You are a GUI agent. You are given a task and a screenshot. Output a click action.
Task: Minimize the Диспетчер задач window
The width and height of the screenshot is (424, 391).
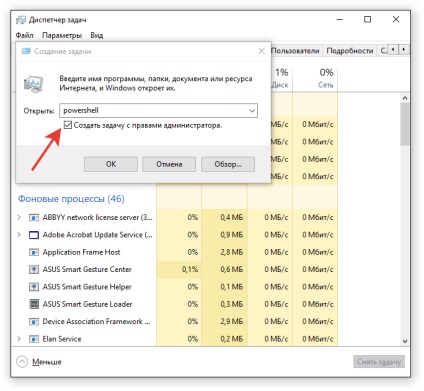pyautogui.click(x=340, y=20)
